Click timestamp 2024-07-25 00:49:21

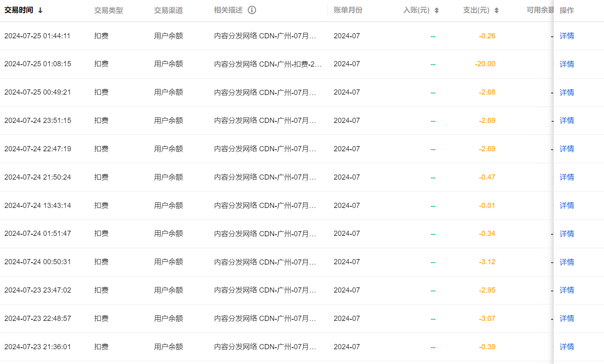38,92
